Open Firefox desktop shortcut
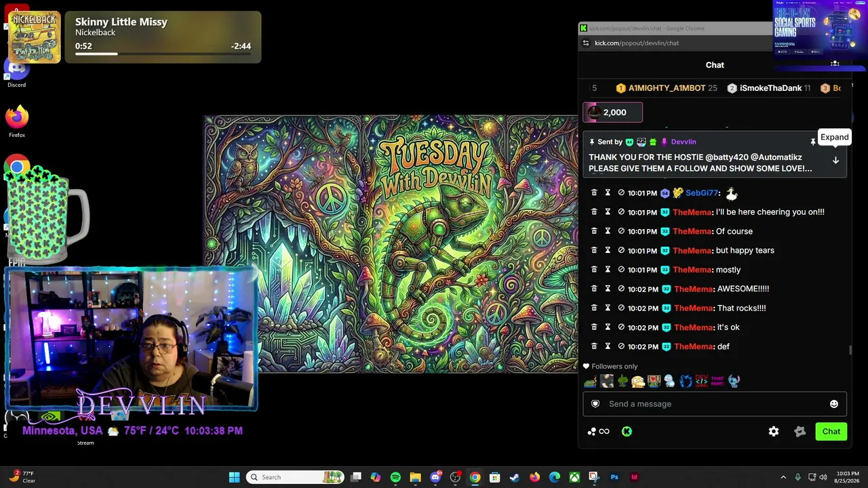Viewport: 868px width, 488px height. 17,121
